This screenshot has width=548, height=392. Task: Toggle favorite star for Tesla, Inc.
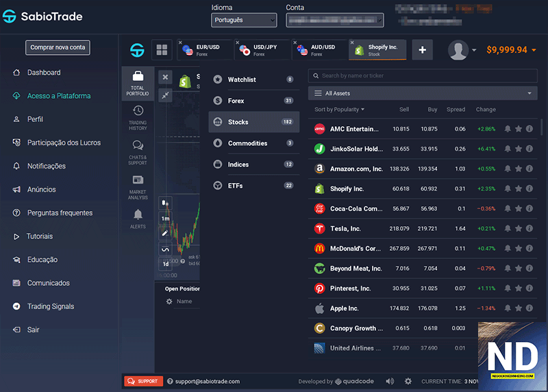pos(519,228)
